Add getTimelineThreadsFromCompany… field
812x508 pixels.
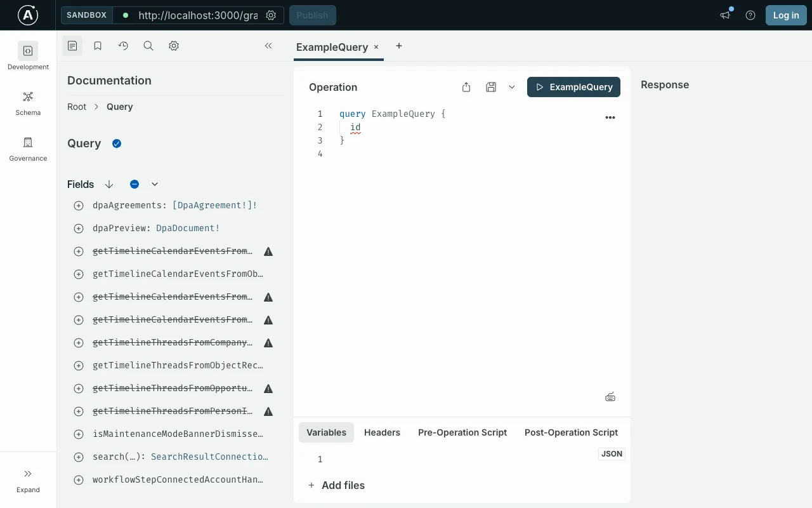pyautogui.click(x=79, y=343)
